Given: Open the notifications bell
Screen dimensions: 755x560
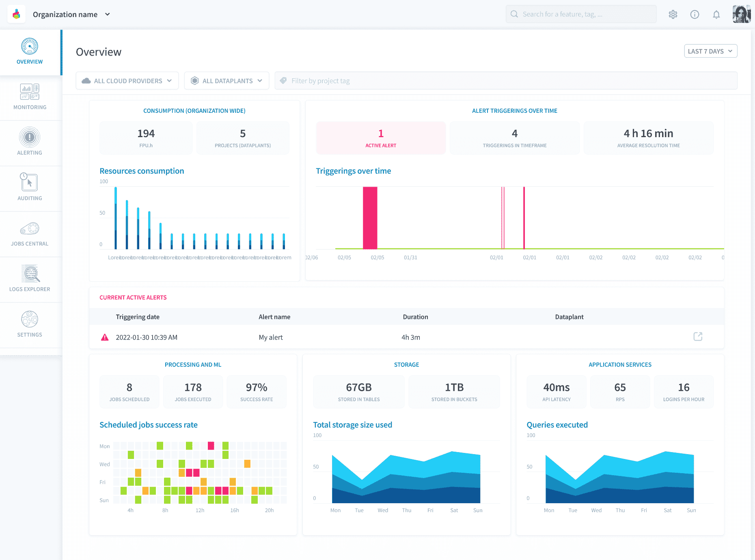Looking at the screenshot, I should [716, 15].
